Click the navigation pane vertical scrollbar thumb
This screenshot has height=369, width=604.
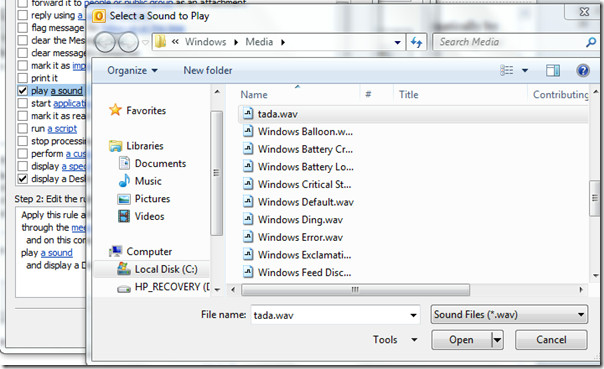[x=216, y=173]
